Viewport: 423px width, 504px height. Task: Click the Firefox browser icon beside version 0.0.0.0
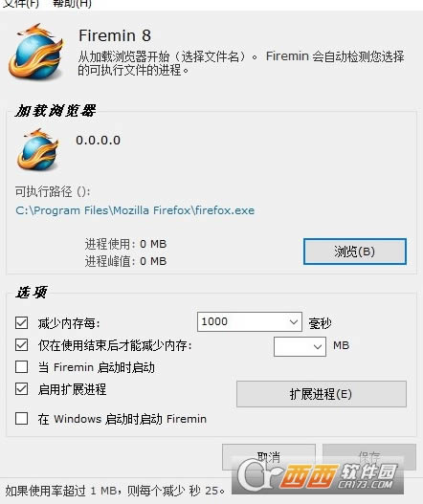(x=38, y=149)
